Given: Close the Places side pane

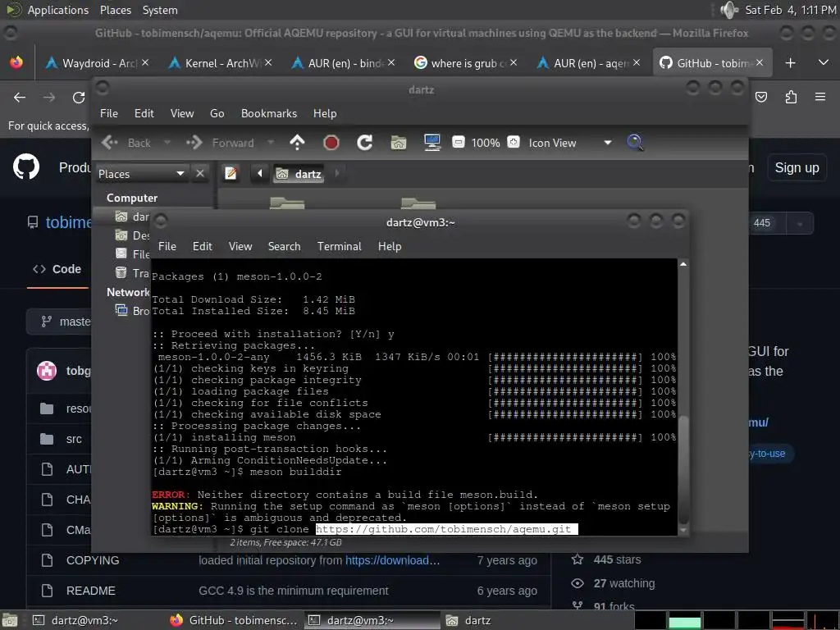Looking at the screenshot, I should tap(200, 174).
